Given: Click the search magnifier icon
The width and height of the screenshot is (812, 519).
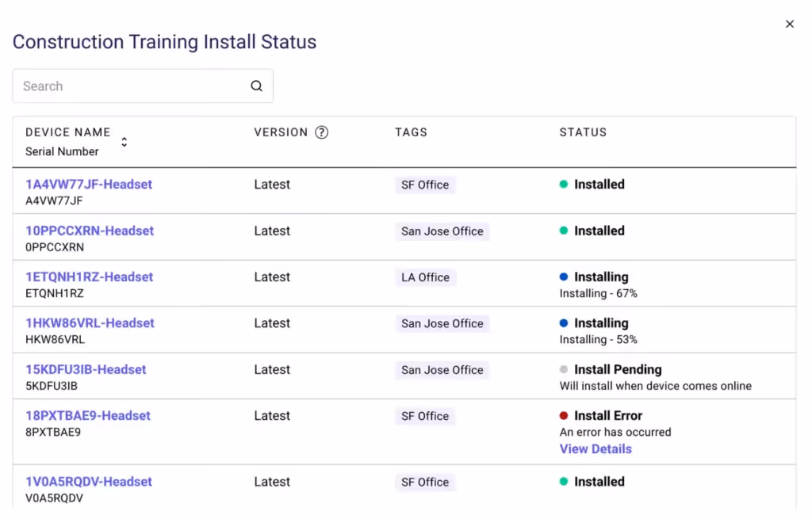Looking at the screenshot, I should 256,86.
